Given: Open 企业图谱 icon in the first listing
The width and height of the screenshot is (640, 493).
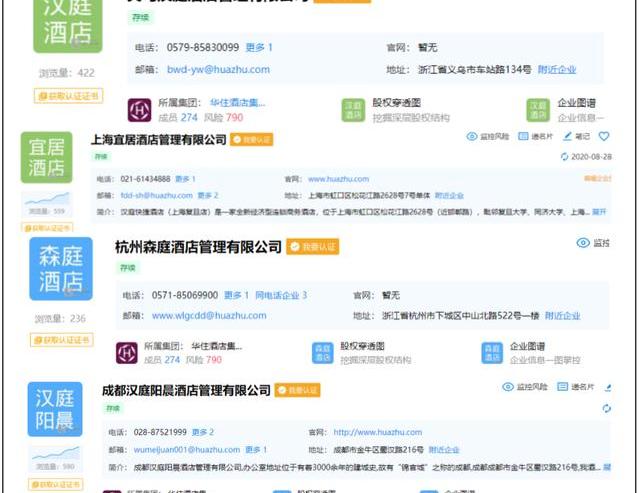Looking at the screenshot, I should click(539, 109).
